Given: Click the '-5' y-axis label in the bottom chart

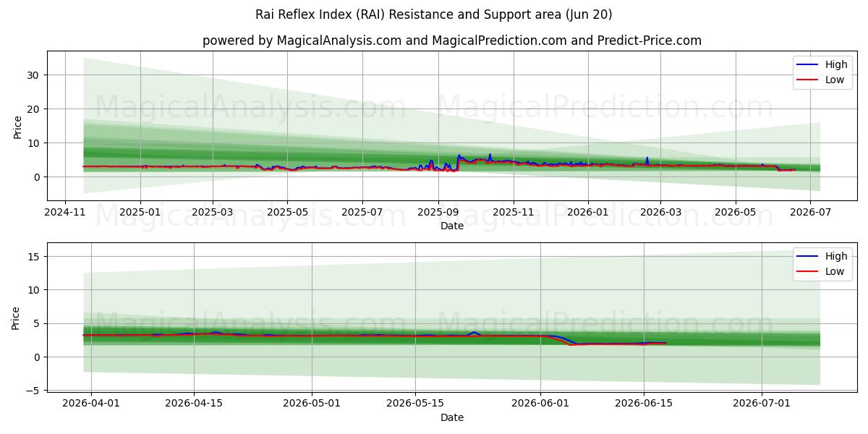Looking at the screenshot, I should [x=34, y=391].
